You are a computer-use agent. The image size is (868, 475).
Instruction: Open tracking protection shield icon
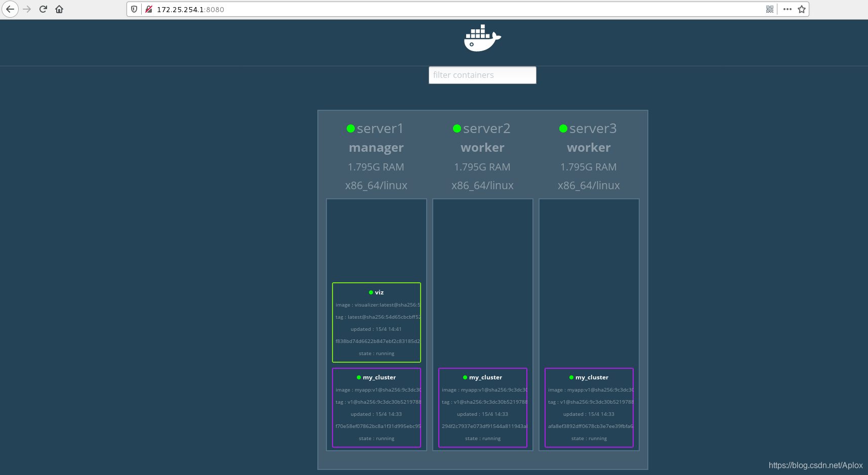tap(134, 9)
